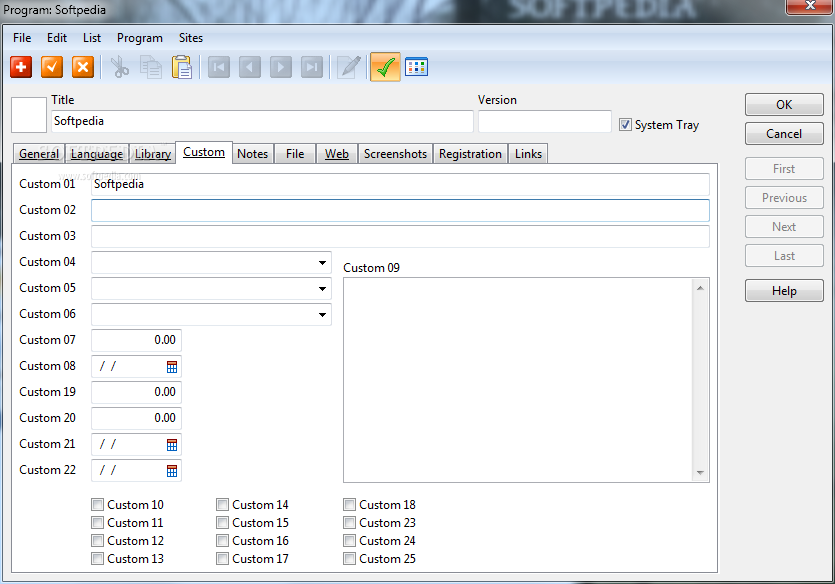Check the Custom 13 checkbox
This screenshot has width=835, height=584.
click(97, 559)
